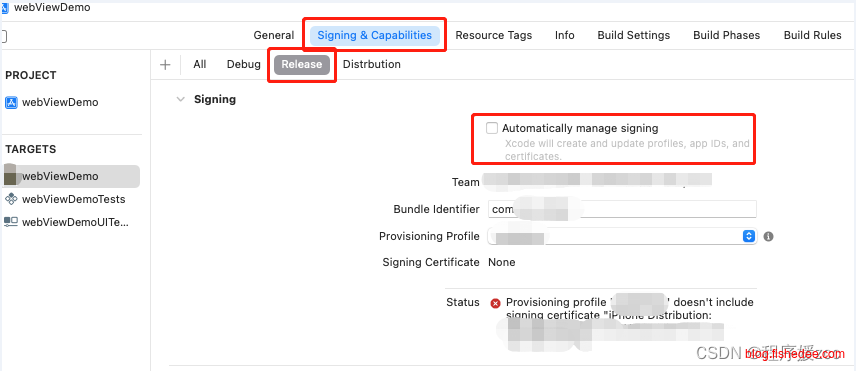Switch to the General tab
This screenshot has height=371, width=856.
(274, 35)
